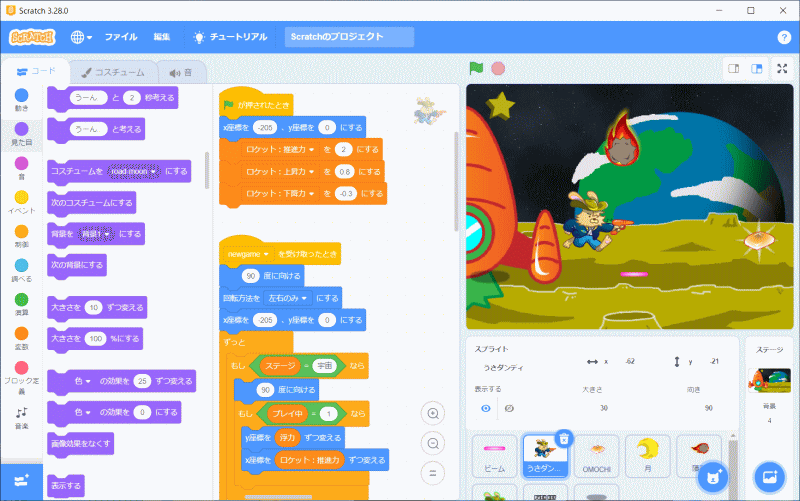Open backdrop dropdown in 背景を block

coord(97,234)
